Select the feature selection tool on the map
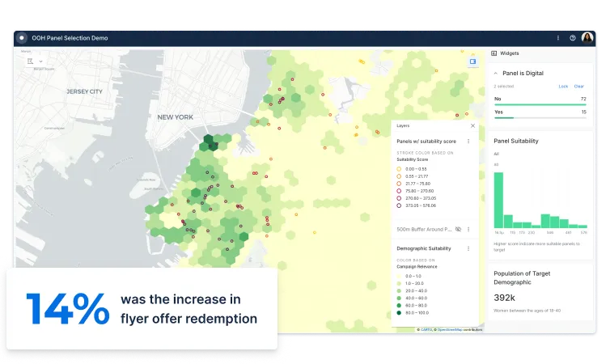This screenshot has height=364, width=610. coord(31,61)
